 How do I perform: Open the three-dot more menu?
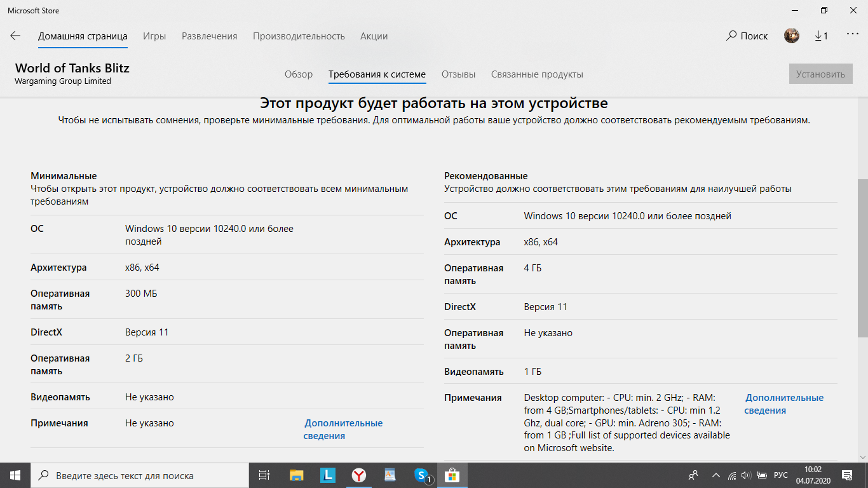[x=853, y=34]
